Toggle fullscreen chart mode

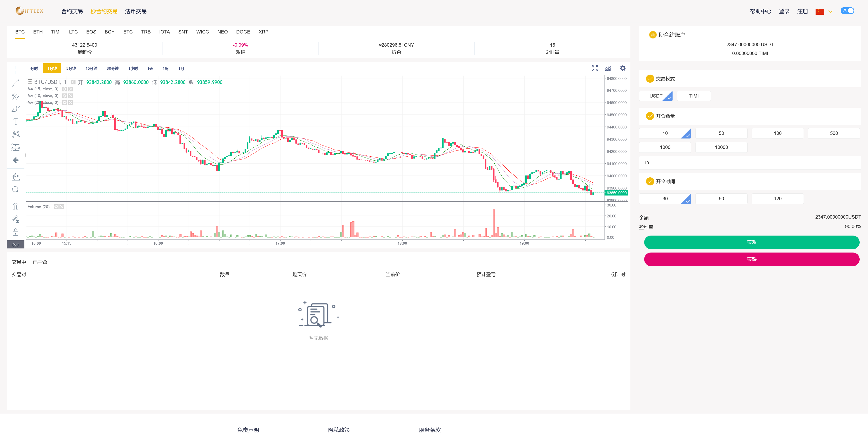(595, 69)
